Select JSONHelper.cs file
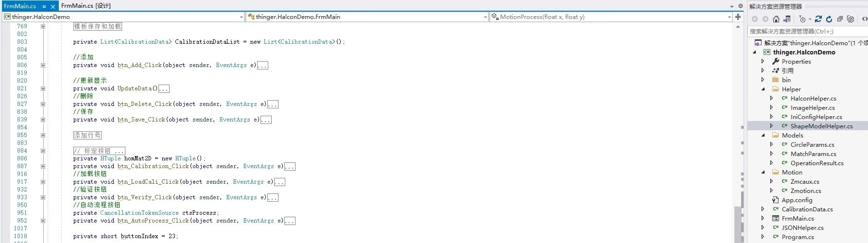 pyautogui.click(x=802, y=227)
